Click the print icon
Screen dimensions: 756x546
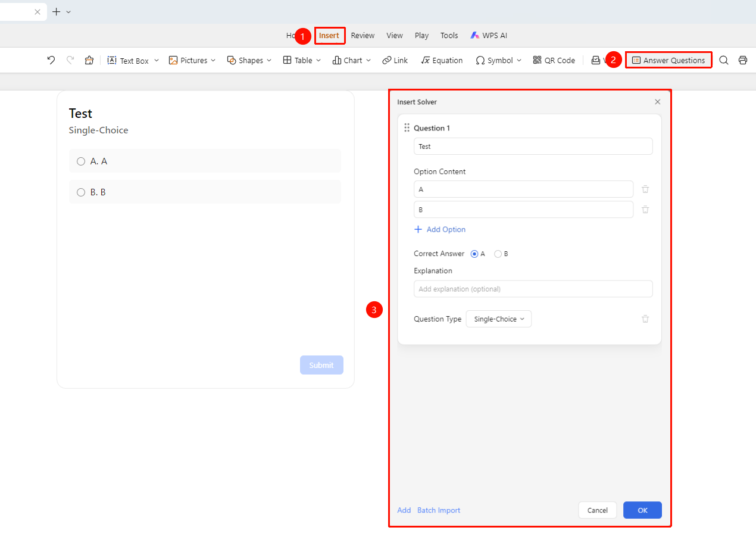[x=743, y=60]
